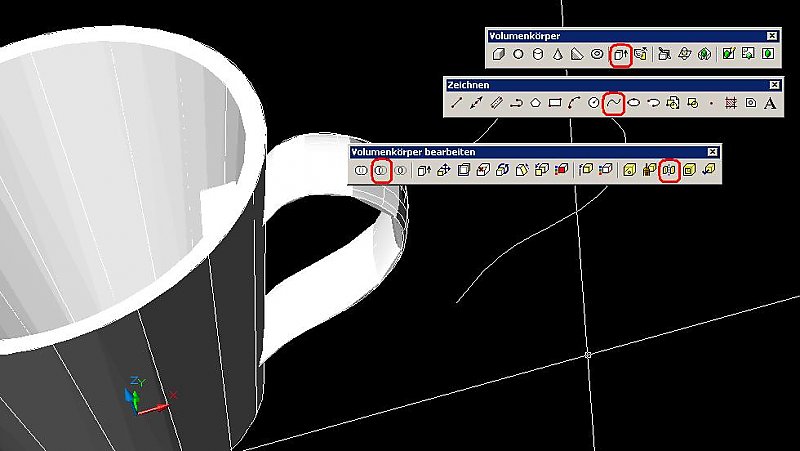Select the Ellipse Arc tool

click(653, 103)
